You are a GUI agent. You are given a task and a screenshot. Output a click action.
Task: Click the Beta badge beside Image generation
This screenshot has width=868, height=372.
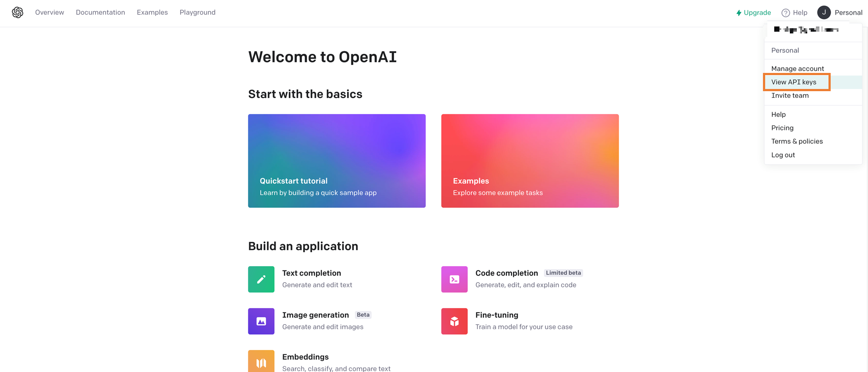click(363, 315)
